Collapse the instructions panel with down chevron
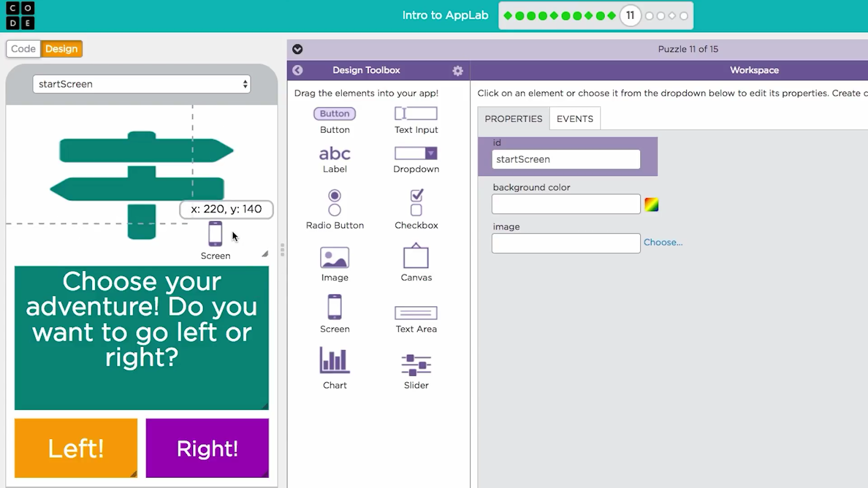Viewport: 868px width, 488px height. point(297,49)
